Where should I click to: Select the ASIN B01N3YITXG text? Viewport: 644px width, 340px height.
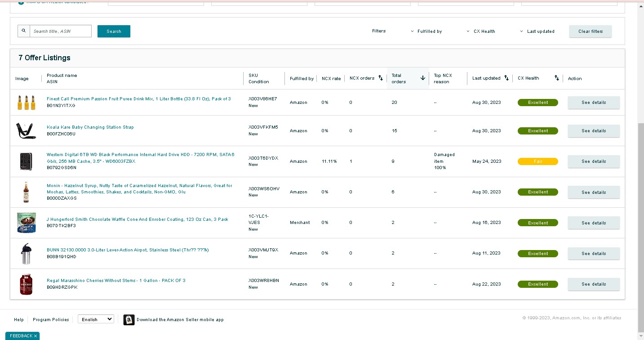pos(61,106)
